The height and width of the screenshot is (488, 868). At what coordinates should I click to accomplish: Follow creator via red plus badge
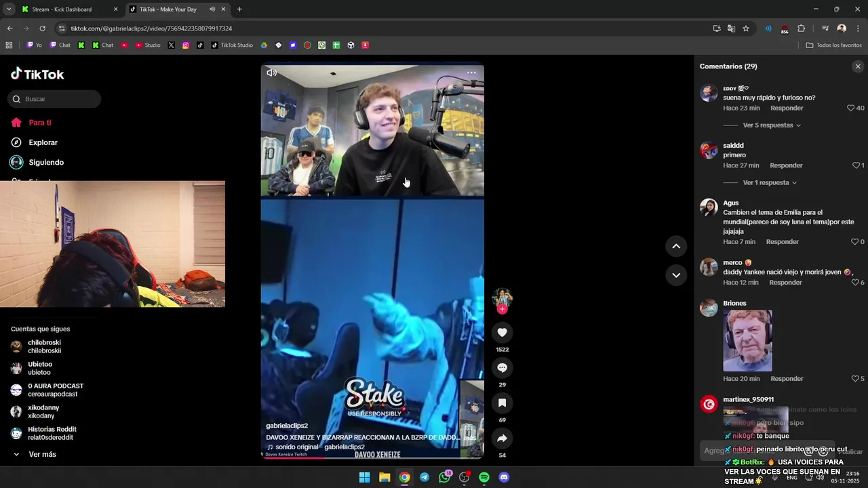502,309
